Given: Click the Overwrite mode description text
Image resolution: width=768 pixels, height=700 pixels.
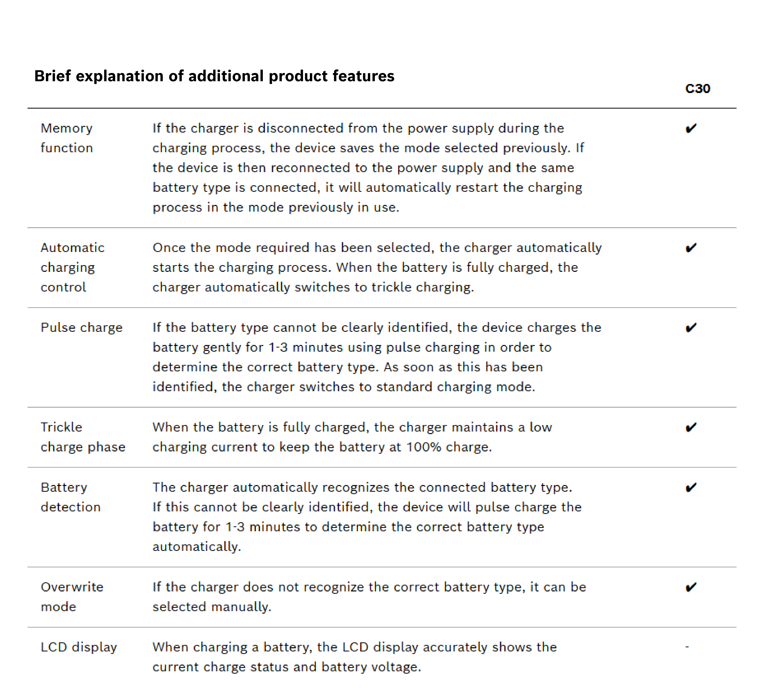Looking at the screenshot, I should point(369,597).
